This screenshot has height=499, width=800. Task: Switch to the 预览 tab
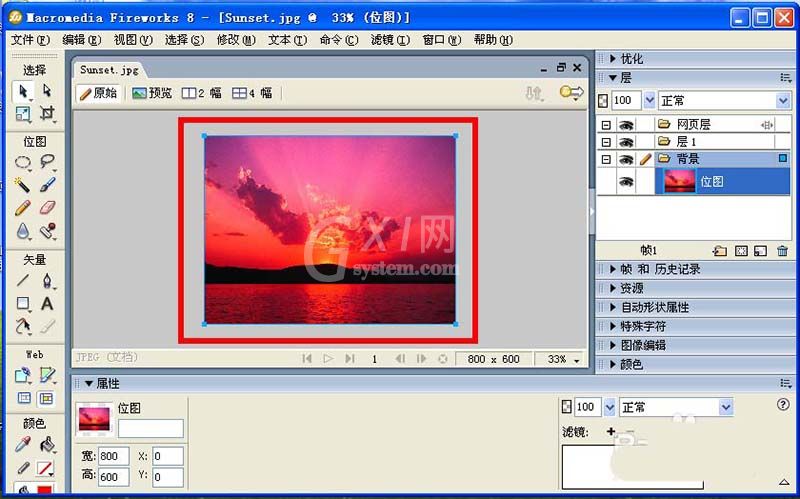[x=152, y=93]
